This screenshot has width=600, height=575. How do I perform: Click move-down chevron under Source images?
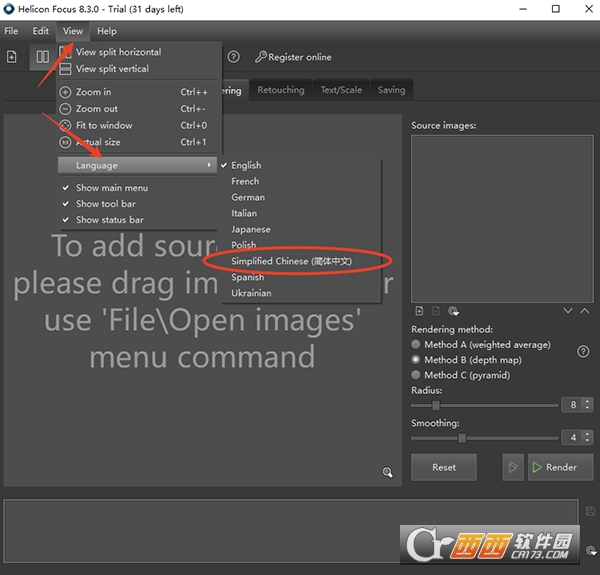[x=568, y=311]
